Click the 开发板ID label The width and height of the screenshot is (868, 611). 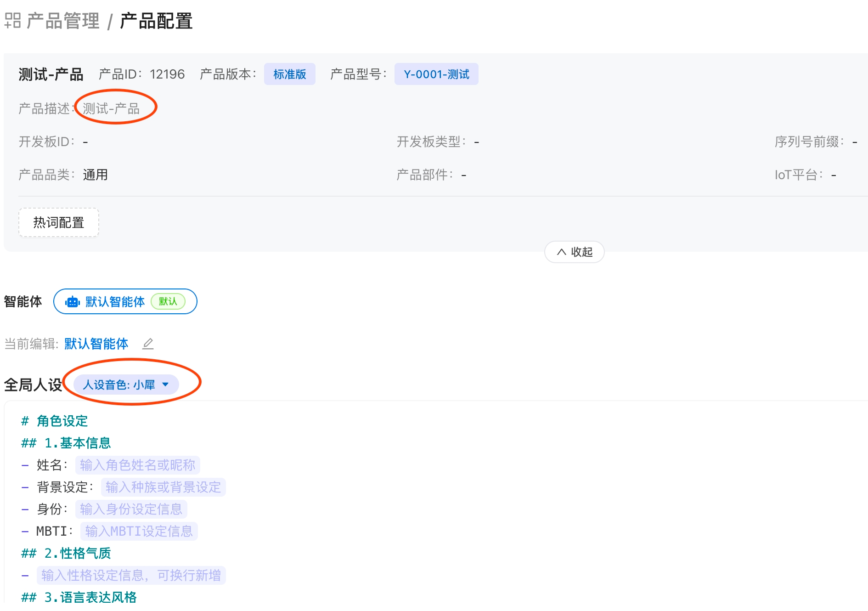[47, 141]
